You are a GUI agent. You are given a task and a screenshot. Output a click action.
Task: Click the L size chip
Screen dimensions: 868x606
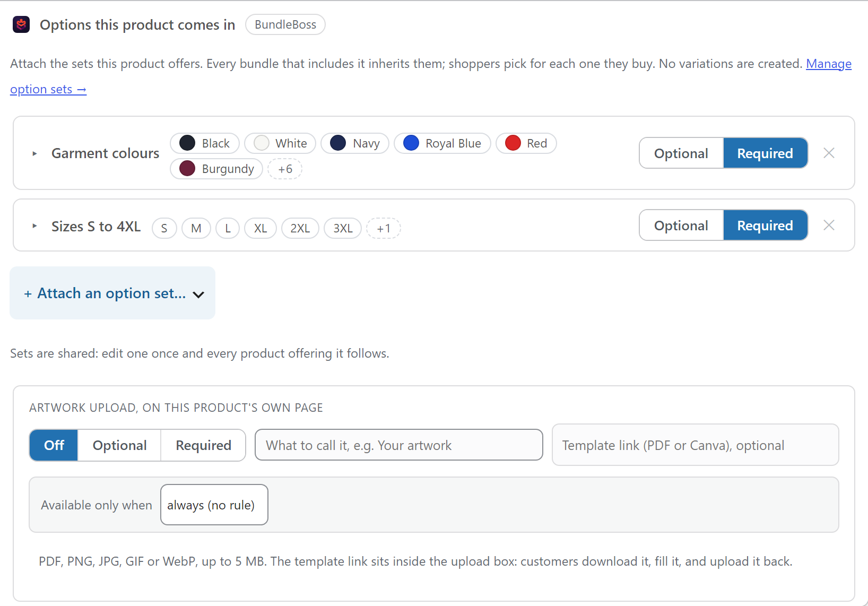[228, 228]
